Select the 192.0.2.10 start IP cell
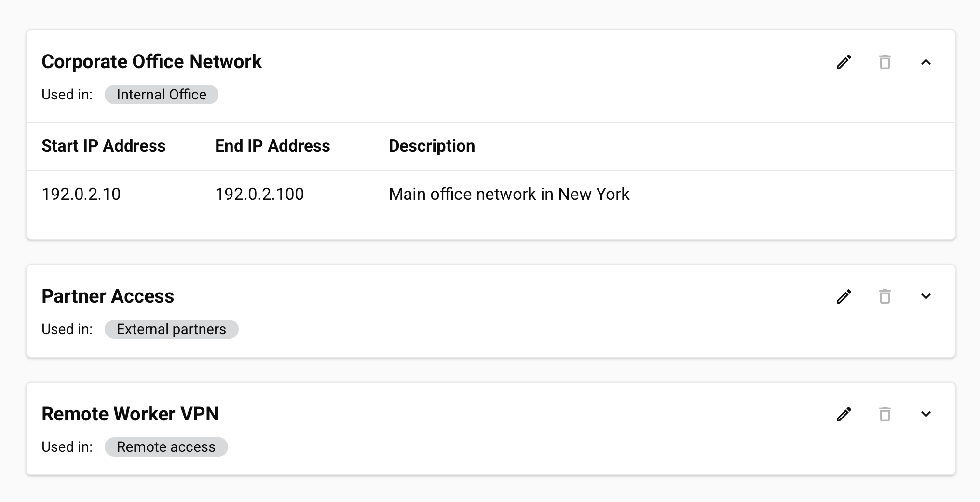Screen dimensions: 980x502 point(81,194)
